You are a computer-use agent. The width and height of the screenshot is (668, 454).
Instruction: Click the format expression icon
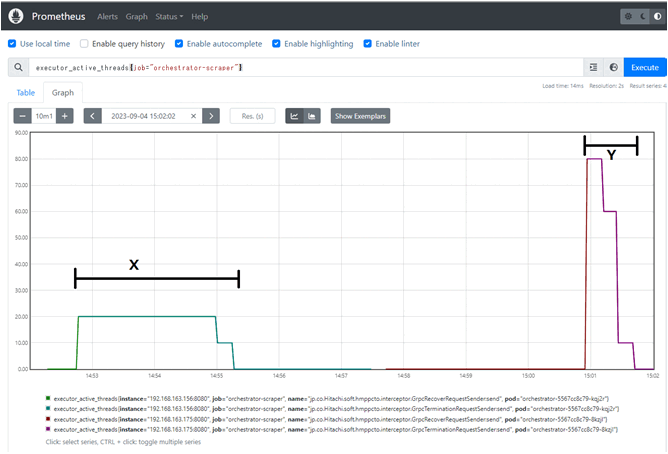[x=595, y=67]
